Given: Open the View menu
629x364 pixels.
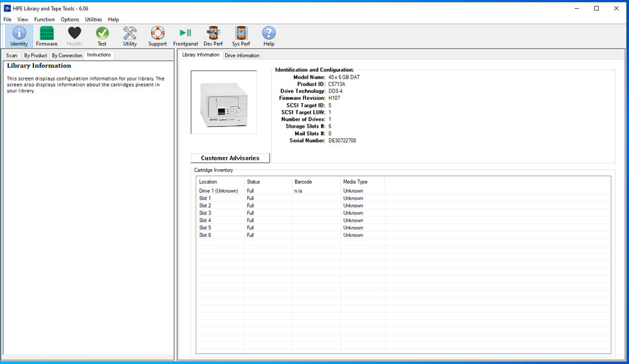Looking at the screenshot, I should [x=23, y=19].
